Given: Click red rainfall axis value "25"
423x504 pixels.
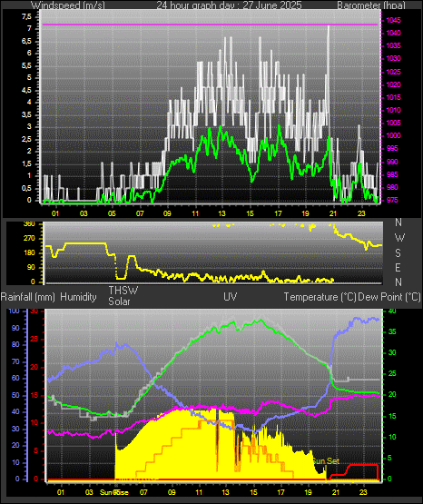Looking at the screenshot, I should 34,339.
